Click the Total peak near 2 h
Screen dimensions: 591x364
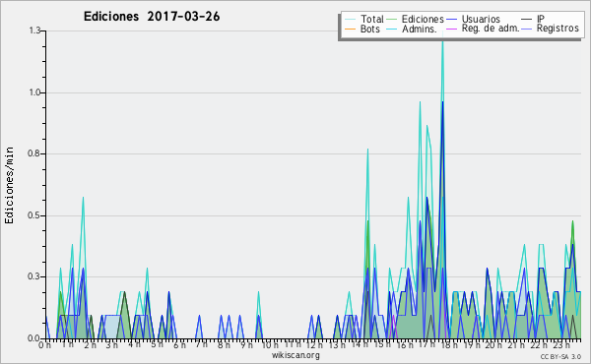pos(83,198)
